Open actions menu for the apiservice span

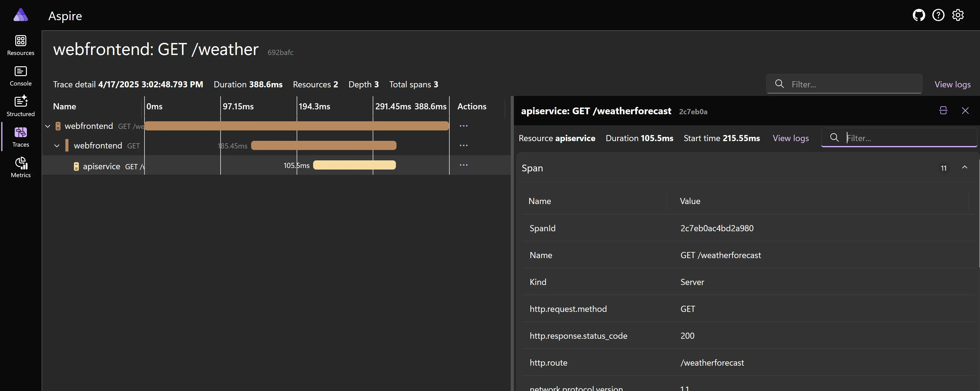click(x=464, y=165)
